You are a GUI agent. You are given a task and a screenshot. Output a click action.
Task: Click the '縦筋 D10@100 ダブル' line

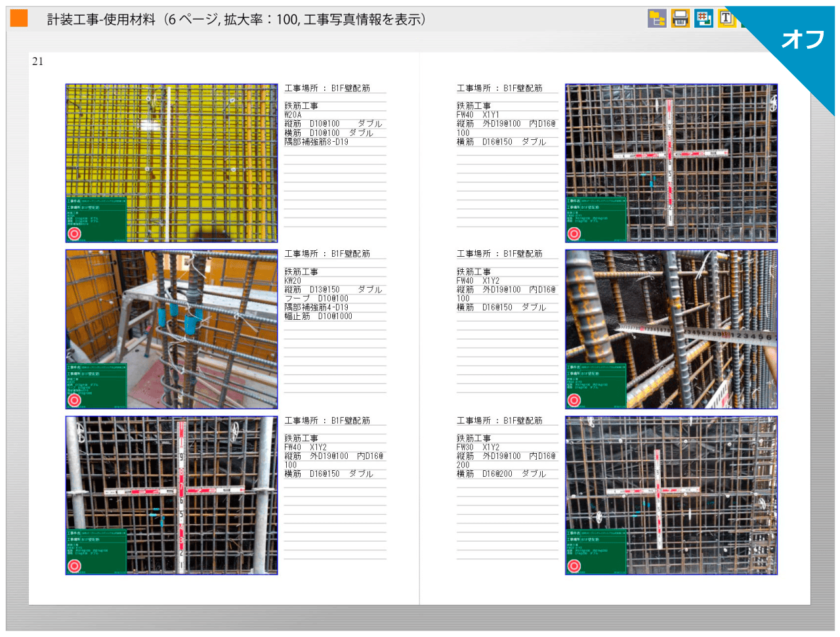[x=333, y=123]
